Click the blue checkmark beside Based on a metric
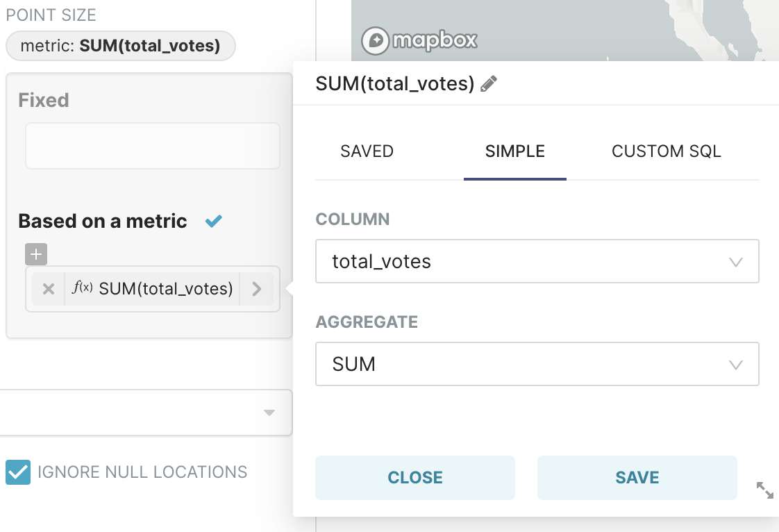This screenshot has height=532, width=779. [x=214, y=221]
